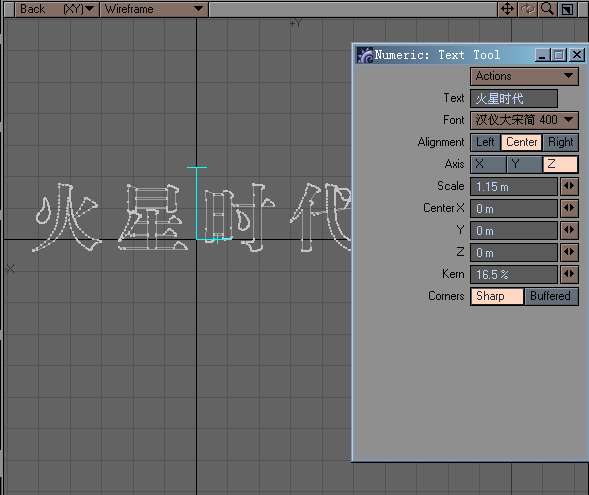The width and height of the screenshot is (589, 495).
Task: Click the Numeric window app icon
Action: pos(364,55)
